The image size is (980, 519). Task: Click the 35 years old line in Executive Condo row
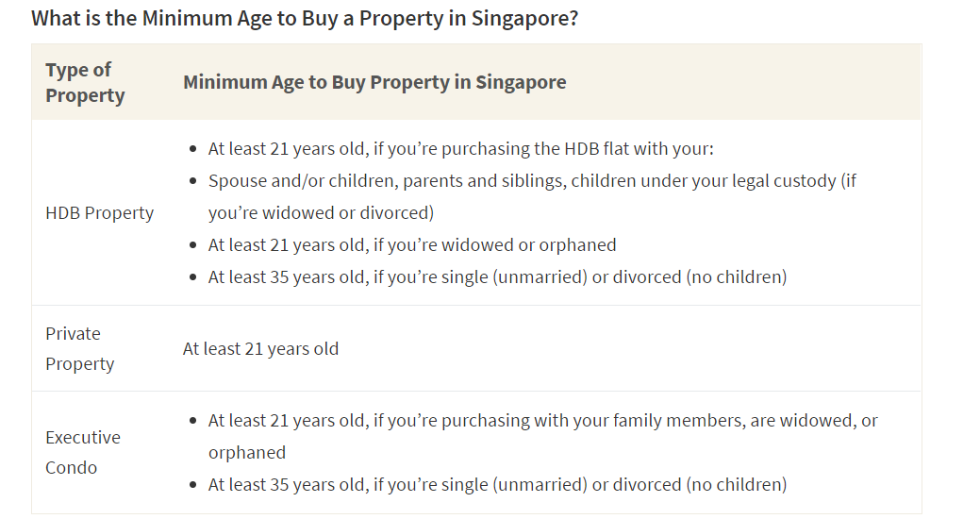[x=497, y=484]
